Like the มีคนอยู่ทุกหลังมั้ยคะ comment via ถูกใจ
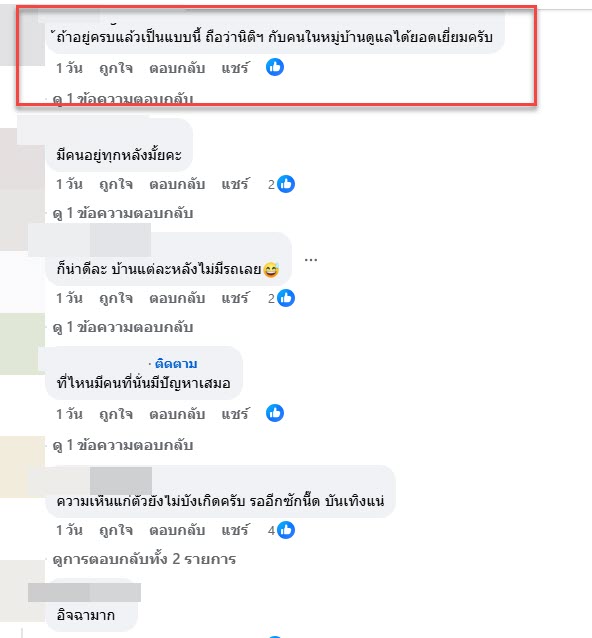Viewport: 592px width, 638px height. coord(116,184)
